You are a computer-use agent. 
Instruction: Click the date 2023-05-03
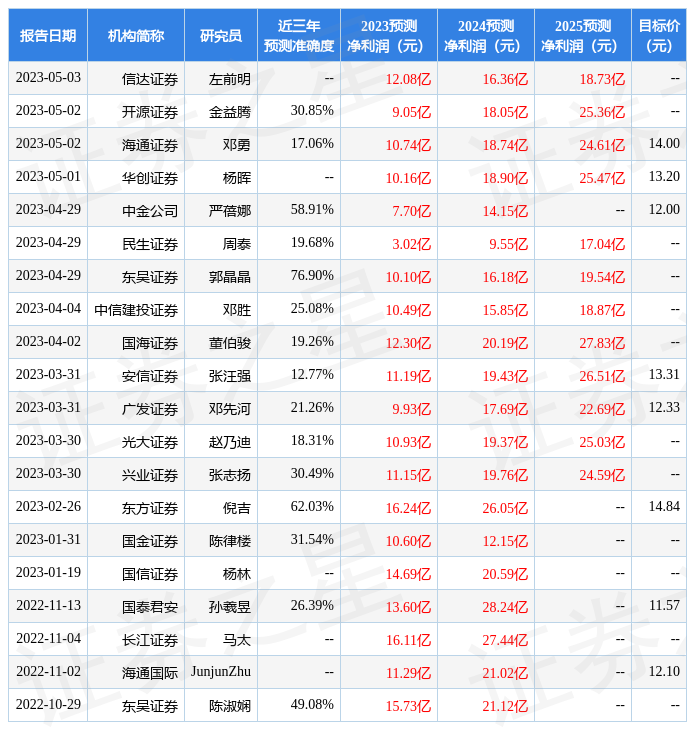[x=48, y=77]
